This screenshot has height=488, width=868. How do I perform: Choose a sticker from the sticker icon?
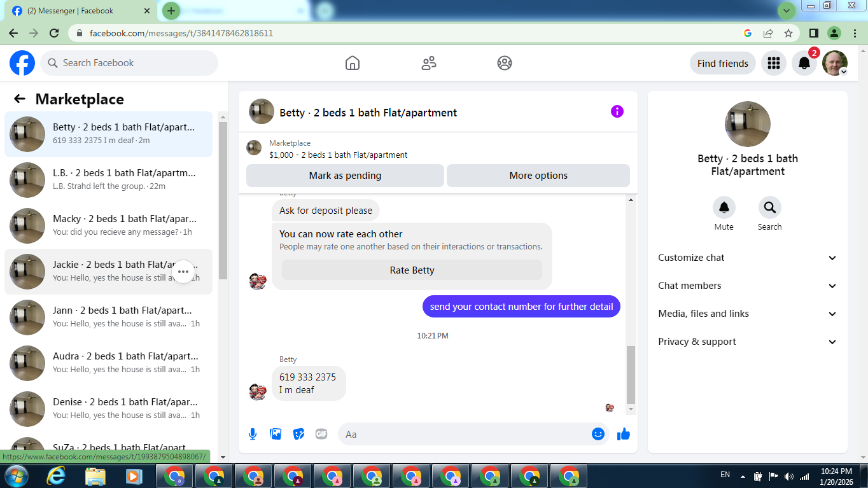click(x=298, y=434)
